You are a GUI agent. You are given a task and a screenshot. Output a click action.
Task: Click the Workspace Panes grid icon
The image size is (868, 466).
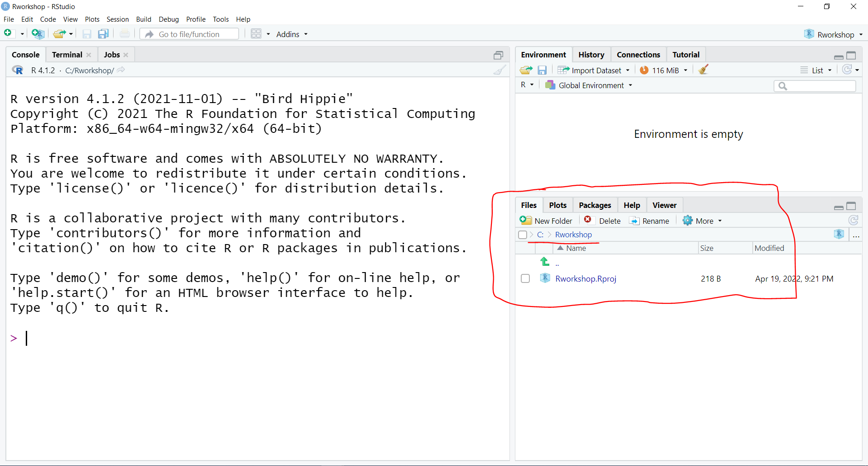(256, 34)
